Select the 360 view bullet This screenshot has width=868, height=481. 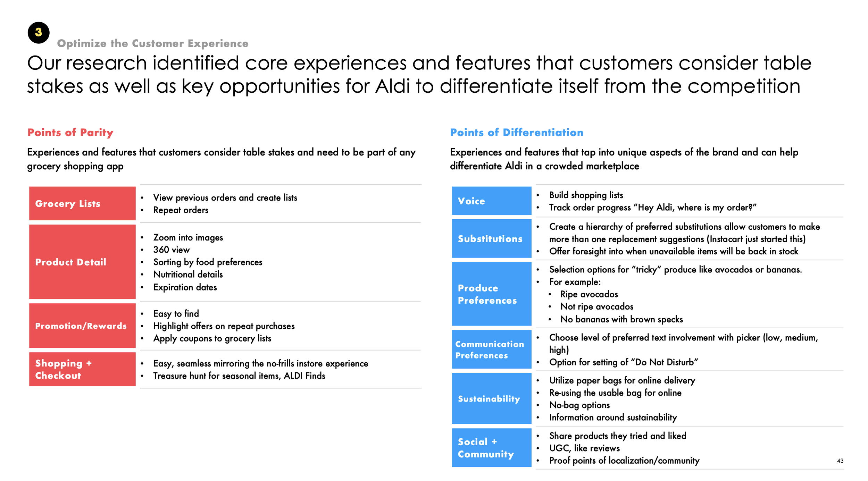172,250
